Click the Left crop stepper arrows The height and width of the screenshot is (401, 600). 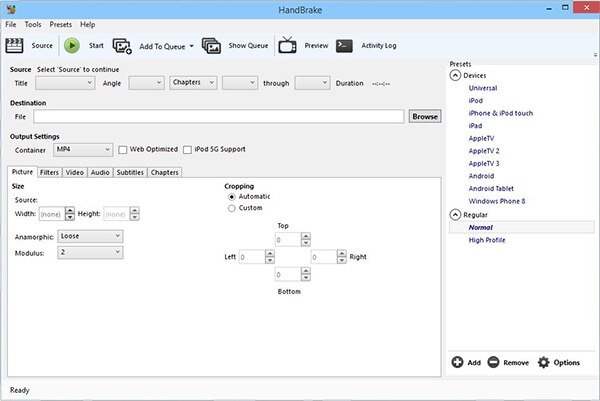(x=270, y=257)
